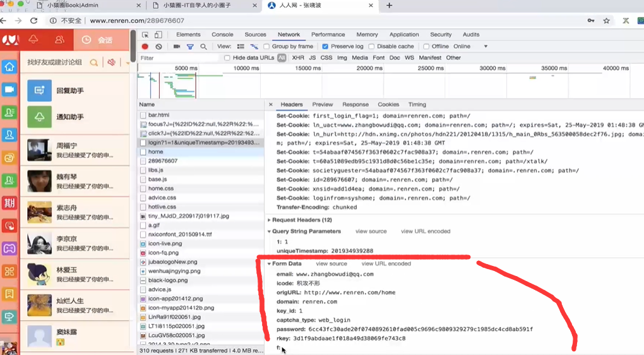The width and height of the screenshot is (644, 355).
Task: Open the network search magnifier
Action: (203, 47)
